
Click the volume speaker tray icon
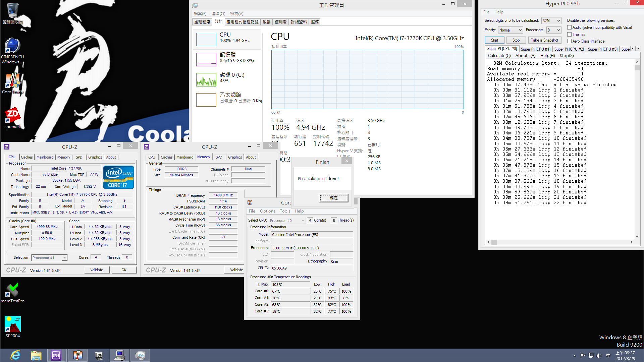click(599, 356)
